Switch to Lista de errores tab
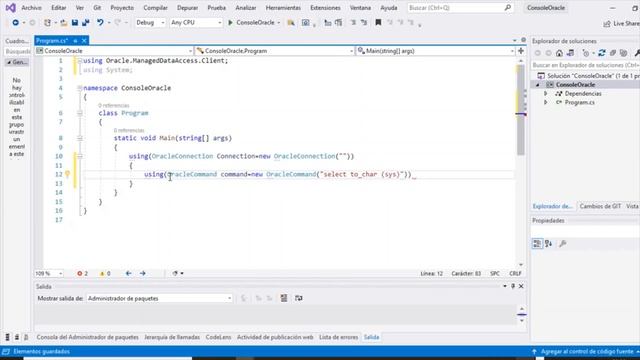Viewport: 640px width, 360px height. point(338,337)
